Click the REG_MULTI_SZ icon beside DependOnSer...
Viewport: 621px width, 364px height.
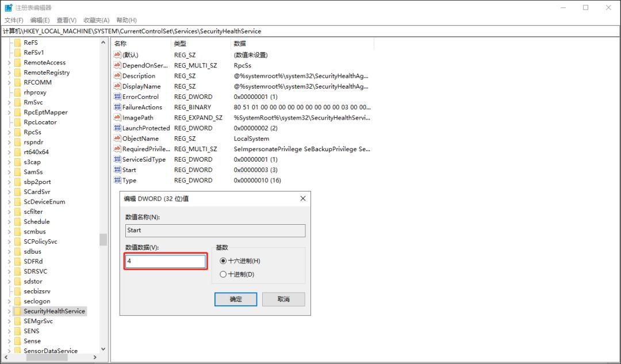tap(117, 65)
